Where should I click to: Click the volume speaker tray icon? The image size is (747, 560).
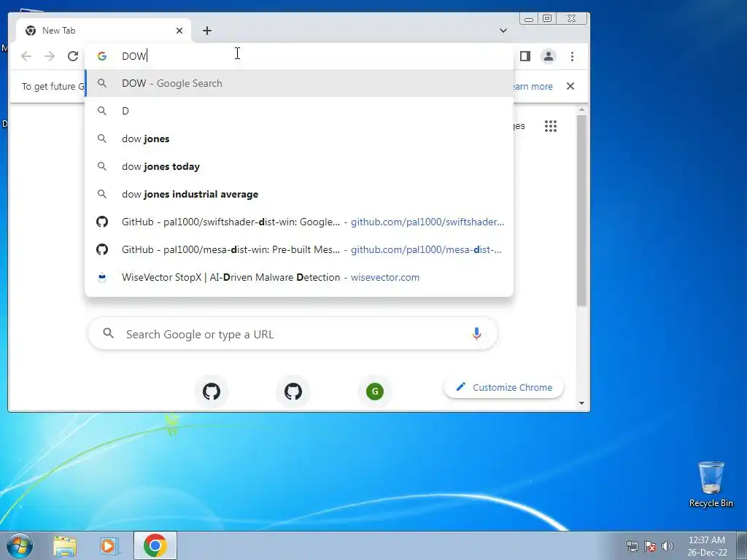tap(667, 546)
